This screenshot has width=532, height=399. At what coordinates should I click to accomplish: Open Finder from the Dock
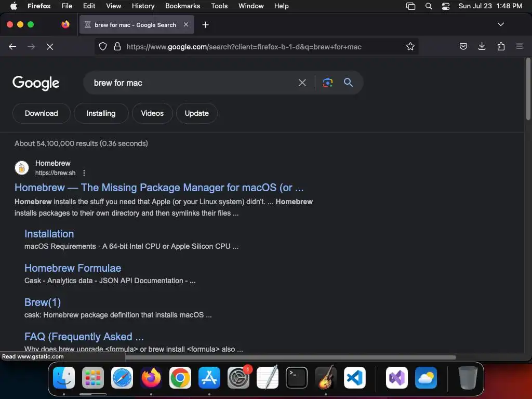[x=64, y=378]
